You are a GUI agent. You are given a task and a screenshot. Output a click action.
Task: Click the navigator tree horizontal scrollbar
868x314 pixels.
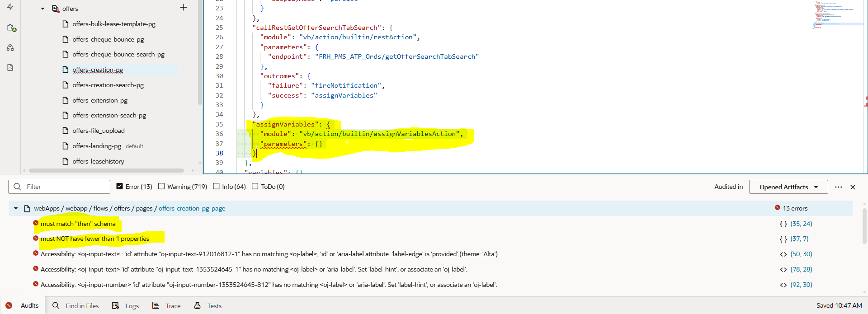pos(106,171)
